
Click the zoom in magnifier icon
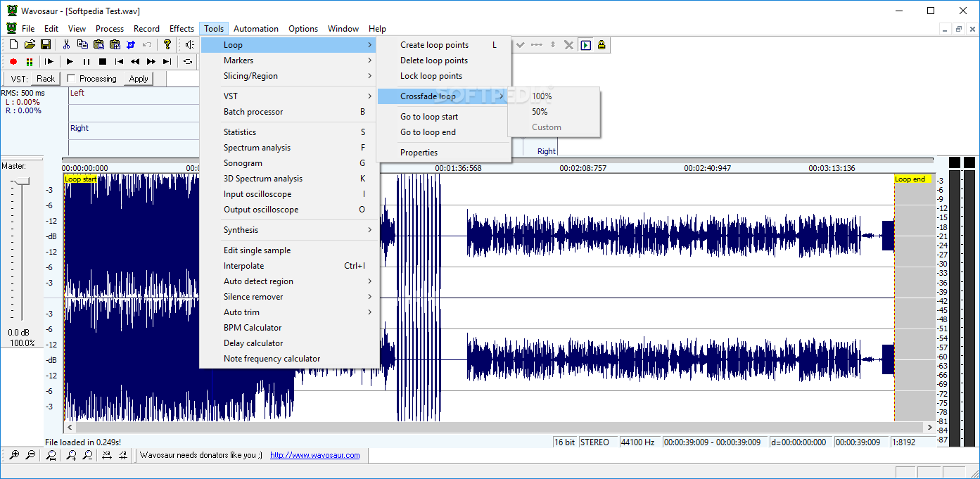click(13, 455)
